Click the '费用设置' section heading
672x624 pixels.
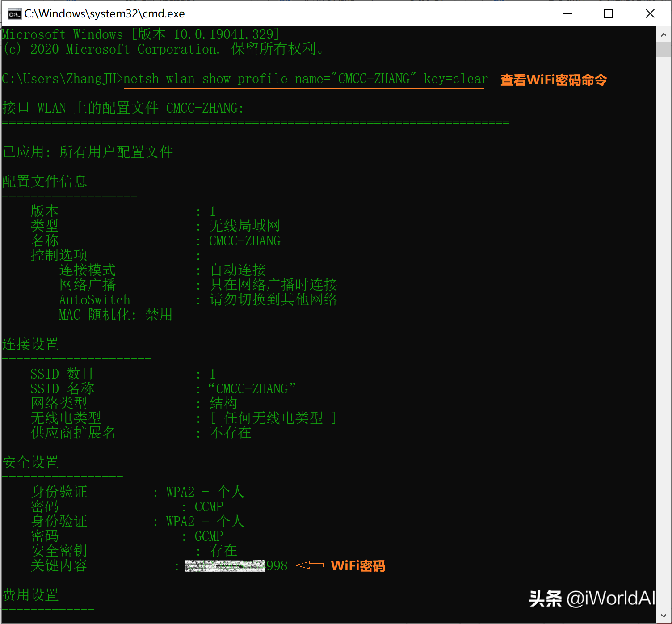[30, 595]
